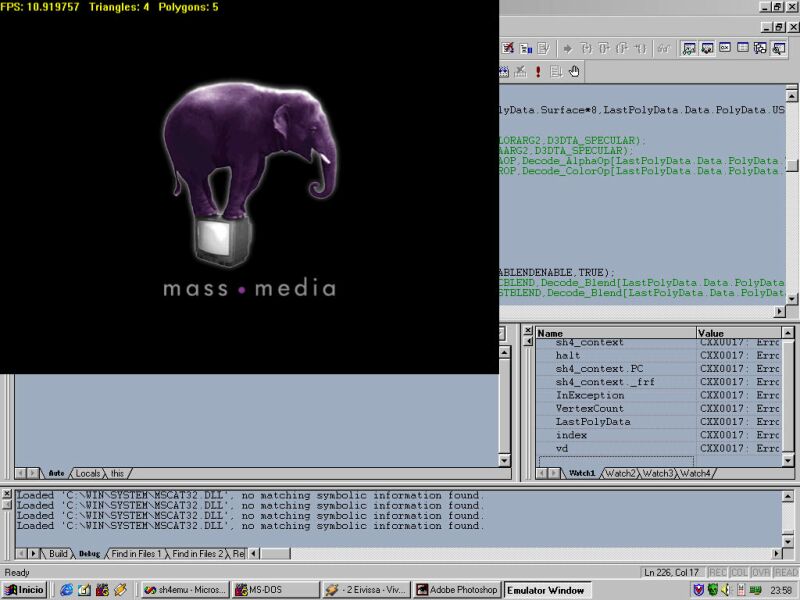Open the Memory window icon
The image size is (800, 600).
743,48
